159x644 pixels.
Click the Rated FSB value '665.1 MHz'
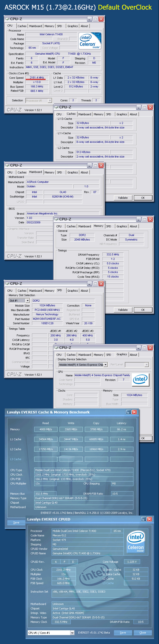click(x=37, y=91)
